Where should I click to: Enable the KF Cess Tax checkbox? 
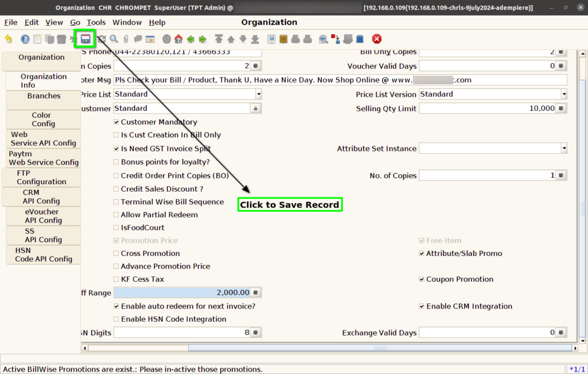pyautogui.click(x=116, y=279)
